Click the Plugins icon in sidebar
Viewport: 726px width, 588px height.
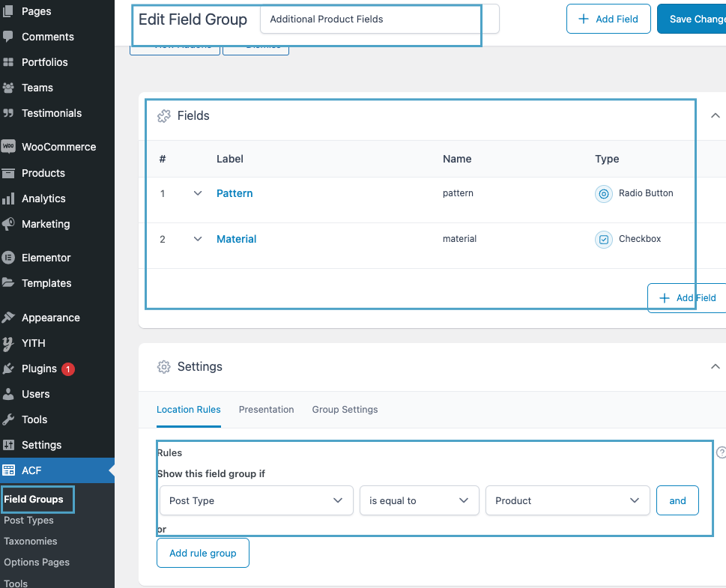[x=9, y=369]
